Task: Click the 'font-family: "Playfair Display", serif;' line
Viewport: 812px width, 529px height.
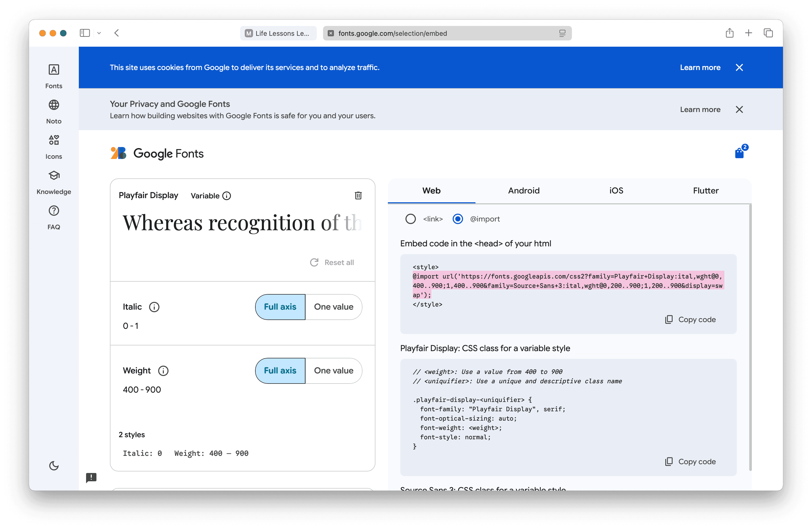Action: click(493, 409)
